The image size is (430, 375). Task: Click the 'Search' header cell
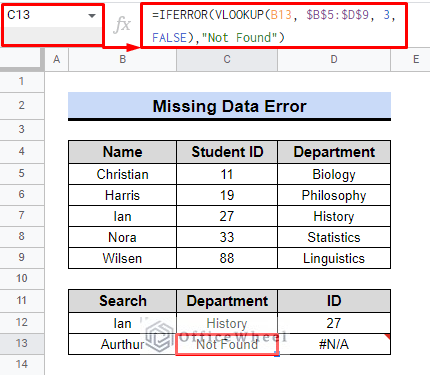click(122, 301)
